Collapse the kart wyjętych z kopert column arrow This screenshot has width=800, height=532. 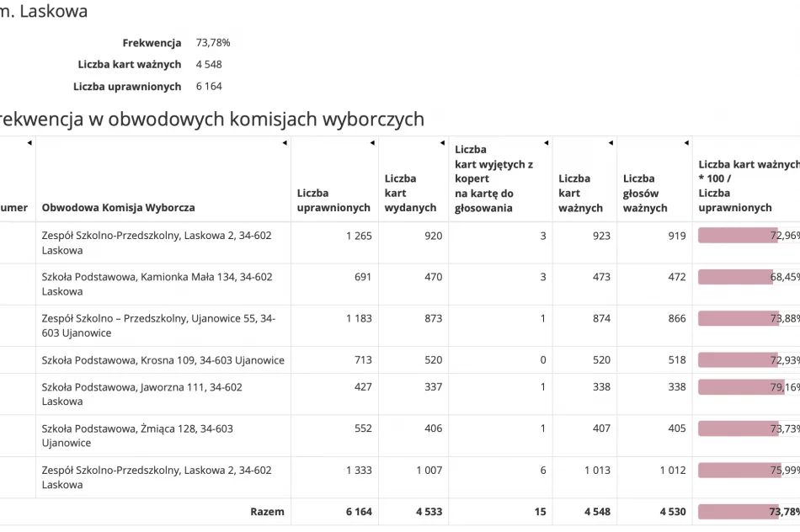[x=547, y=142]
